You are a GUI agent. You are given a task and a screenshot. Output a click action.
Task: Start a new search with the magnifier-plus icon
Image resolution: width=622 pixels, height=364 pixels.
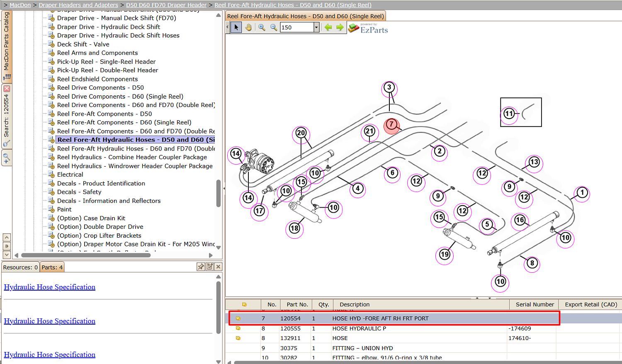7,158
